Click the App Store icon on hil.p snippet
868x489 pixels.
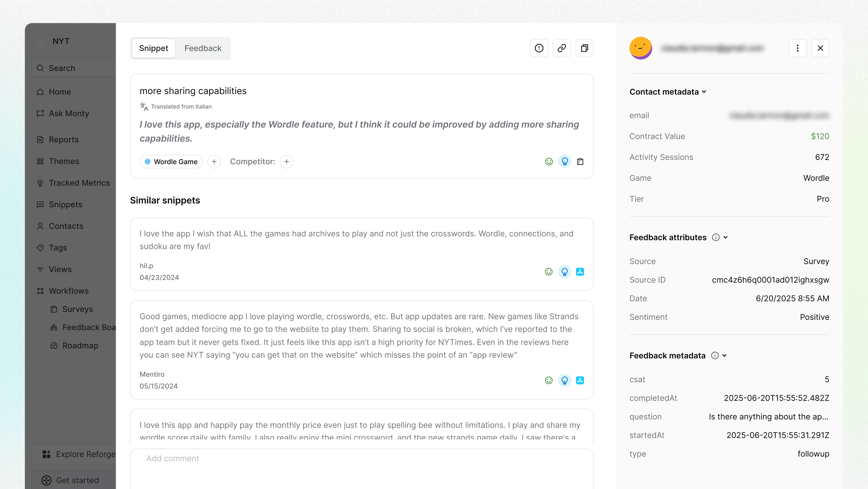coord(580,272)
